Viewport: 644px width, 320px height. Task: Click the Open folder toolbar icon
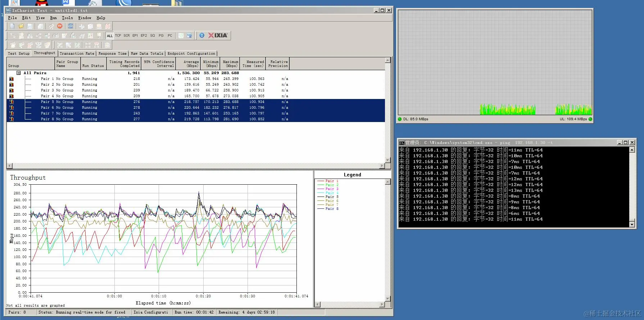pyautogui.click(x=21, y=26)
